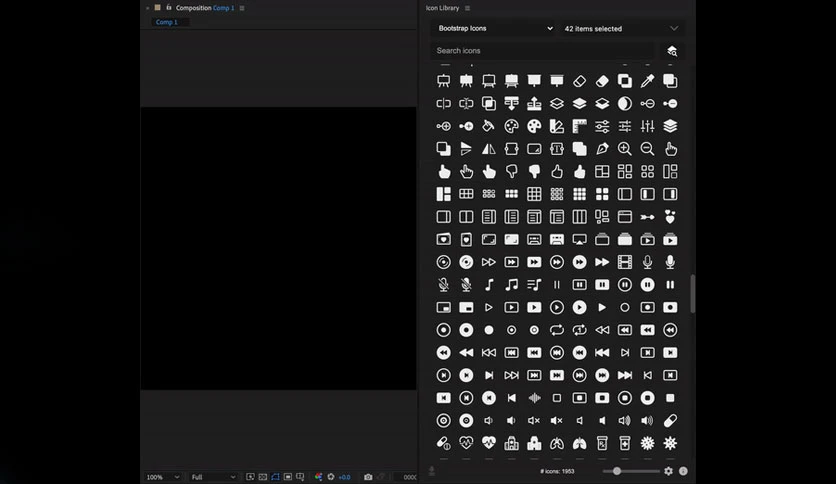
Task: Choose the three hearts icon
Action: coord(670,217)
